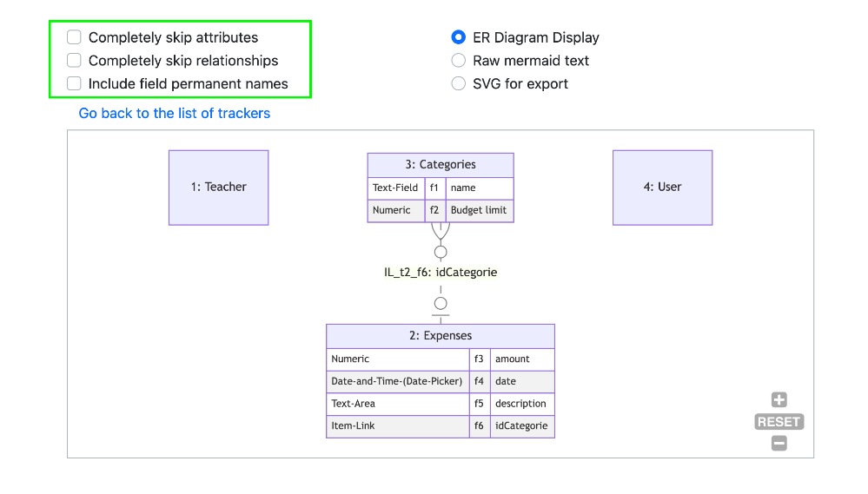Choose SVG for export radio button
This screenshot has height=494, width=868.
click(459, 83)
